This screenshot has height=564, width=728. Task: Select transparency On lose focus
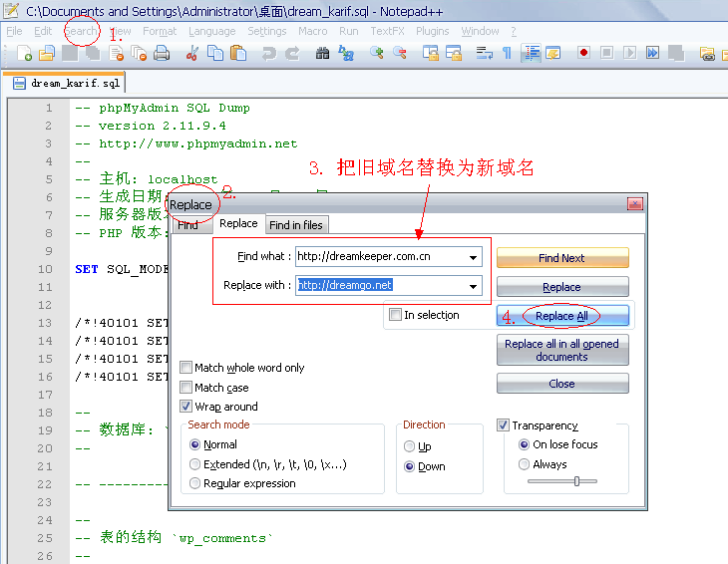(x=524, y=444)
